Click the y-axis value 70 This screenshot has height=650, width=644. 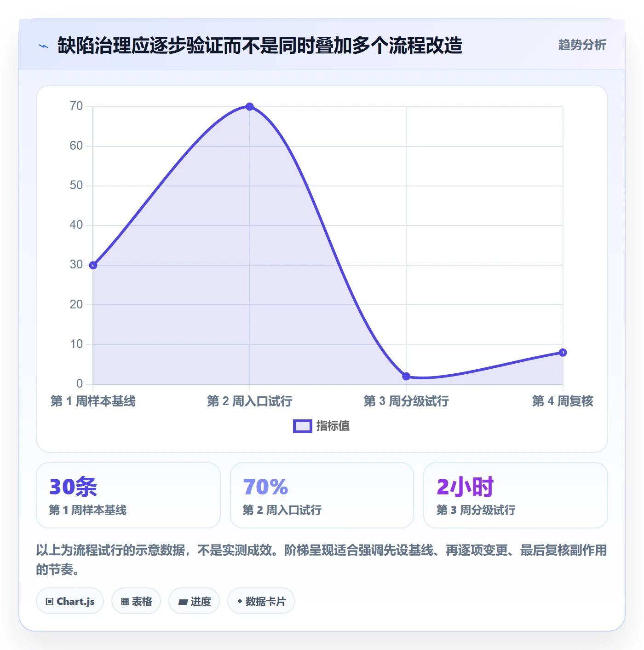[x=76, y=106]
